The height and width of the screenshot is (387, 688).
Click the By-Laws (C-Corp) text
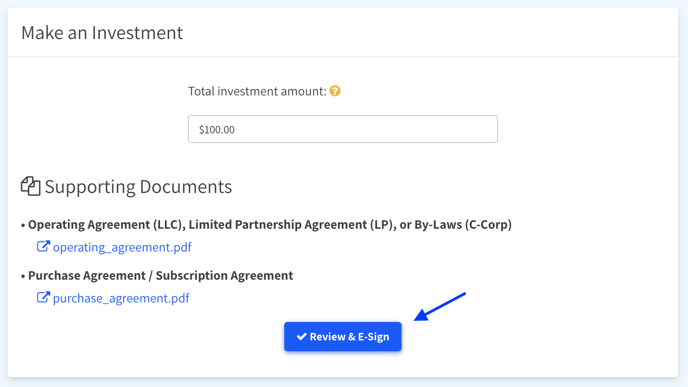[x=463, y=225]
